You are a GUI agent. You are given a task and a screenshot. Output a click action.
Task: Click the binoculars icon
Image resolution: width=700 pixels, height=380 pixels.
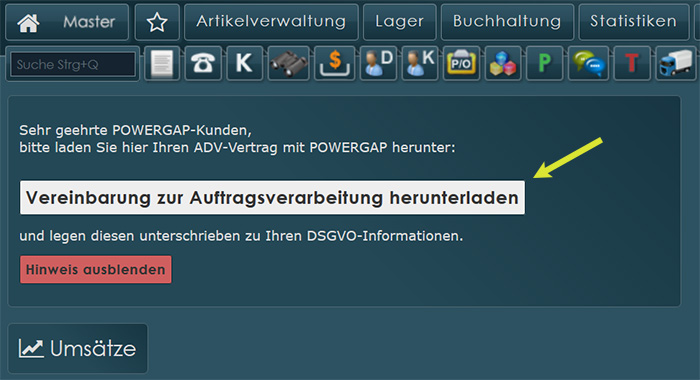click(x=288, y=63)
